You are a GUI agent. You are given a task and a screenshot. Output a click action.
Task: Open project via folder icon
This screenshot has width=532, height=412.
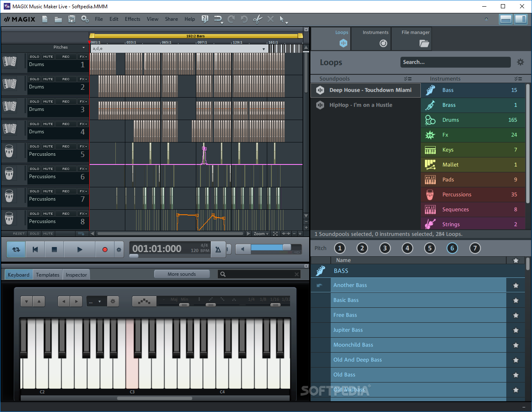[x=58, y=19]
